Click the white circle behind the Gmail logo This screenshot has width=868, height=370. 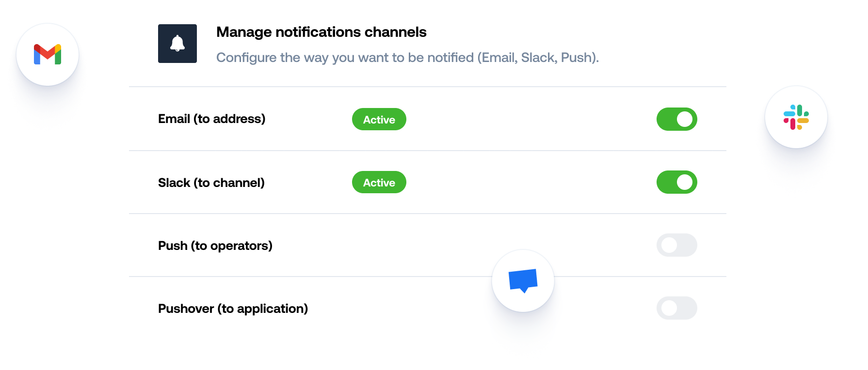47,55
